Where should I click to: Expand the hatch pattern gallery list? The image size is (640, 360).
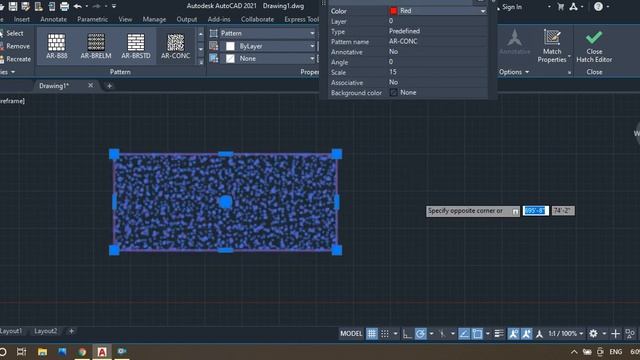click(x=200, y=62)
